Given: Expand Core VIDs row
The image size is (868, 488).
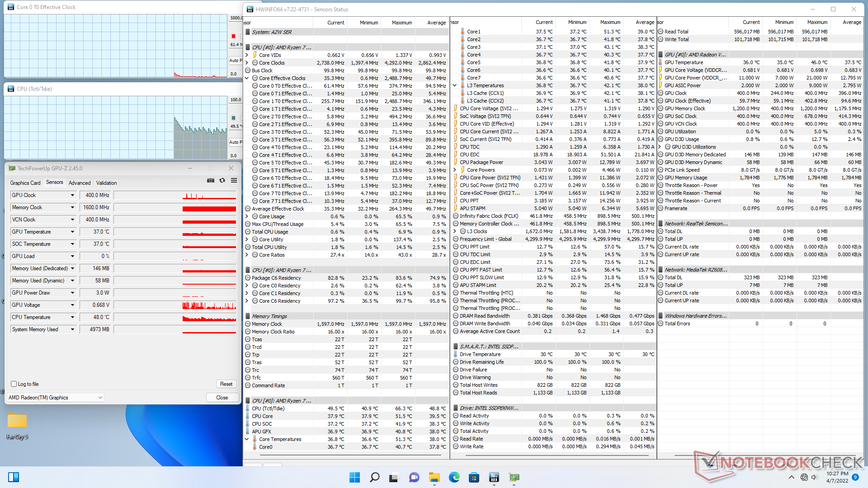Looking at the screenshot, I should pos(247,55).
